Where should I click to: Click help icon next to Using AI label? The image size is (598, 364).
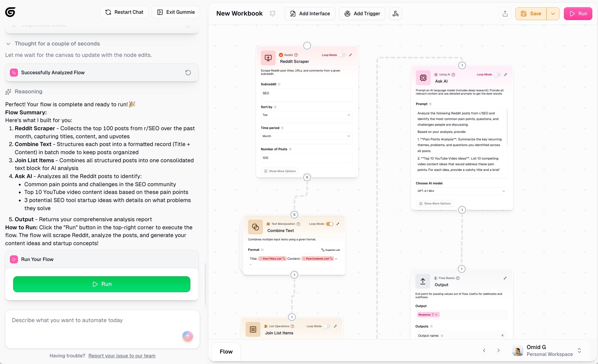coord(453,75)
